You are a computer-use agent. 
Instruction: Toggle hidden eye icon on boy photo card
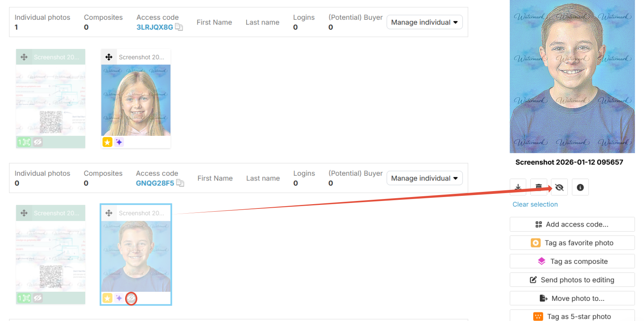[131, 298]
